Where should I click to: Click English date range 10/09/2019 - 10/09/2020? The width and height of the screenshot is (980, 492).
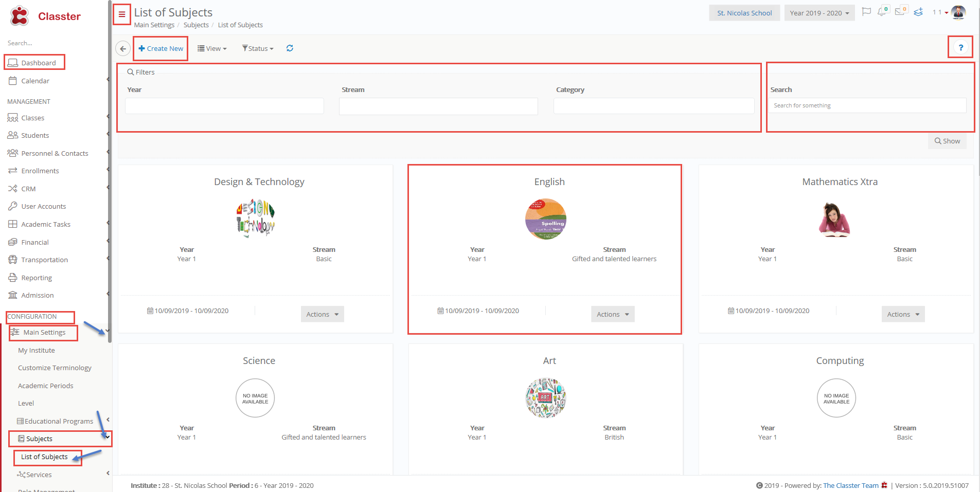pos(478,311)
